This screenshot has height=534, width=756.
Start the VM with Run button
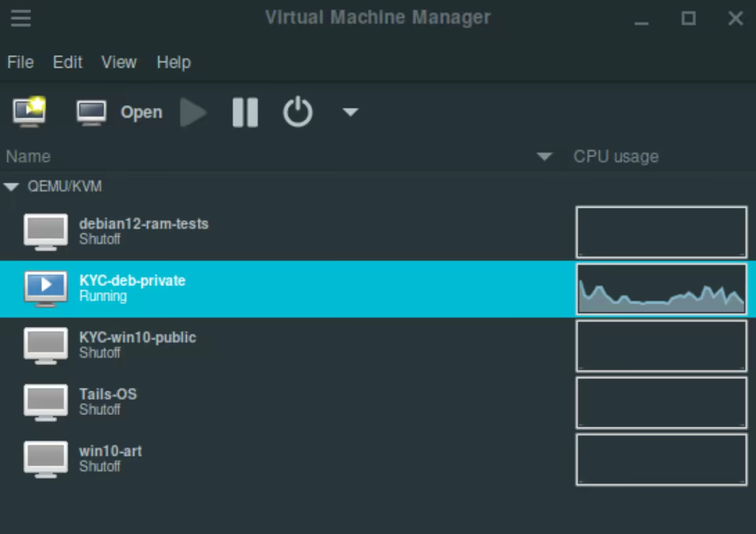(193, 112)
